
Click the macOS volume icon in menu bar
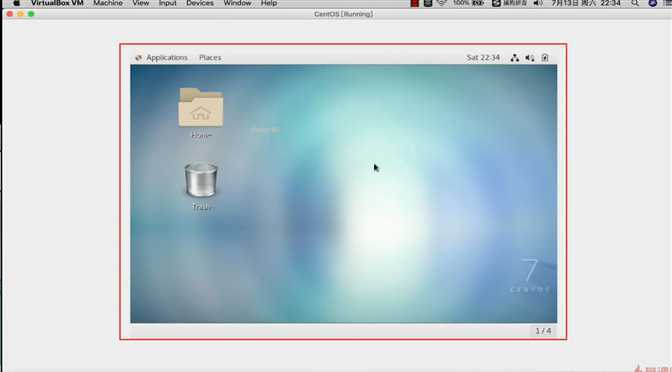coord(538,3)
